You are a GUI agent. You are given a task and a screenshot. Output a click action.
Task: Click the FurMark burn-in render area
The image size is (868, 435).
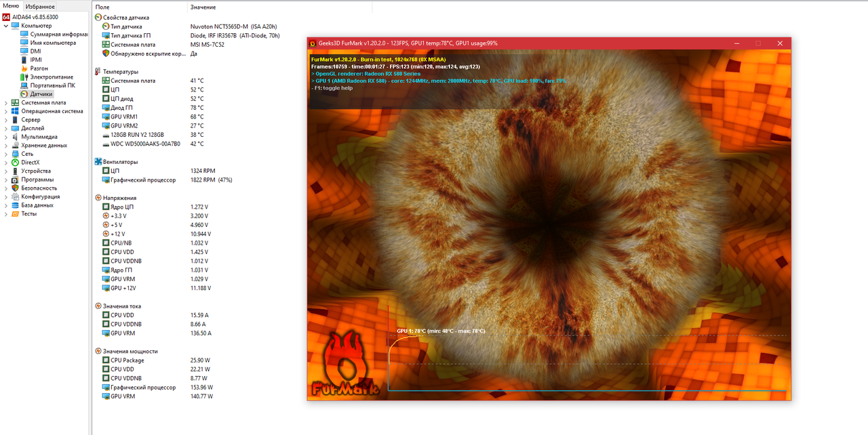(x=549, y=225)
